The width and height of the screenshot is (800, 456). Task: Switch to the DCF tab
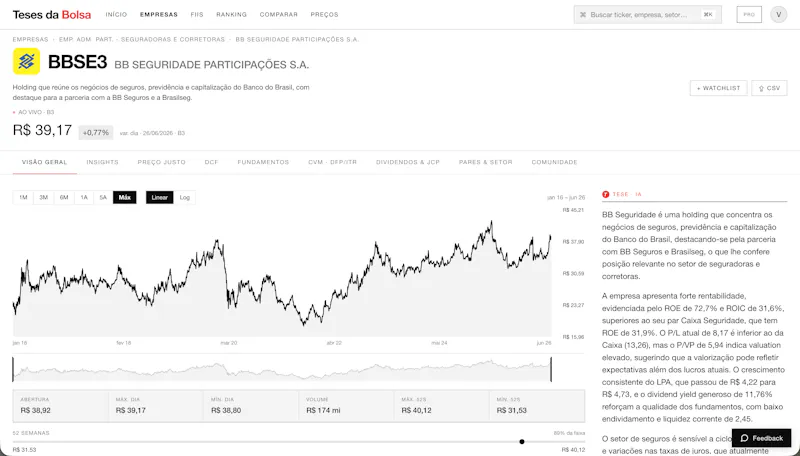point(211,162)
